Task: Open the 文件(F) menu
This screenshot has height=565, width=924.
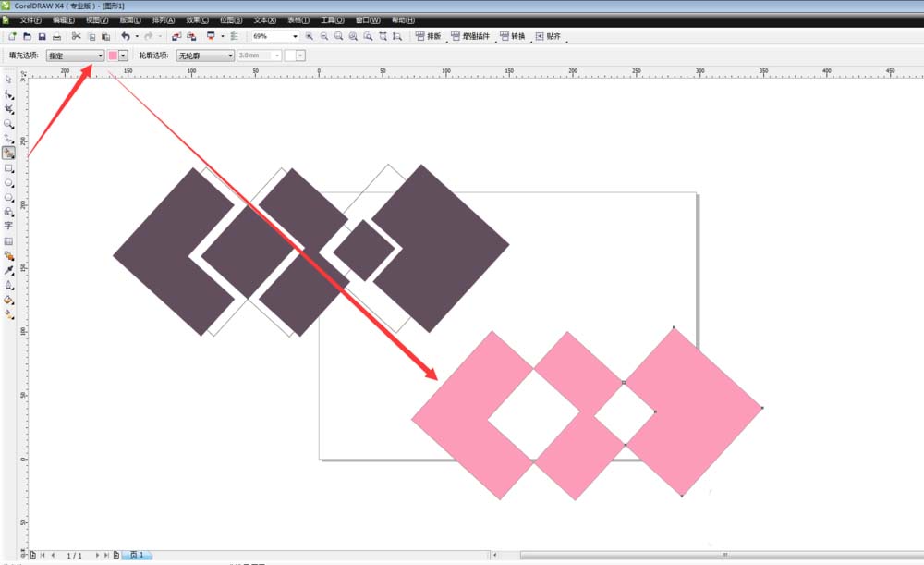Action: coord(30,20)
